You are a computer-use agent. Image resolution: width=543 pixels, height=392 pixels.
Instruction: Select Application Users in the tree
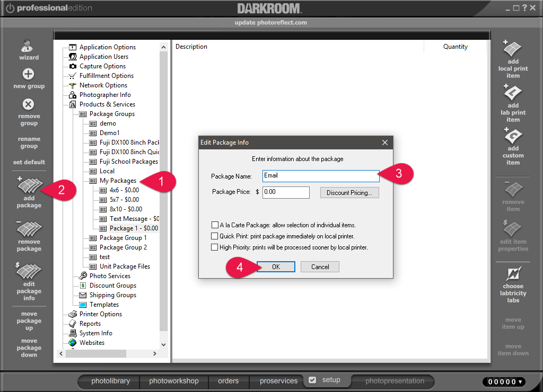pyautogui.click(x=103, y=56)
